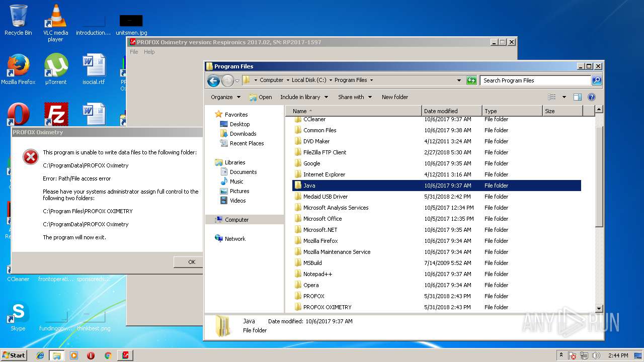The width and height of the screenshot is (644, 362).
Task: Open File menu in PROFOX window
Action: pyautogui.click(x=134, y=52)
